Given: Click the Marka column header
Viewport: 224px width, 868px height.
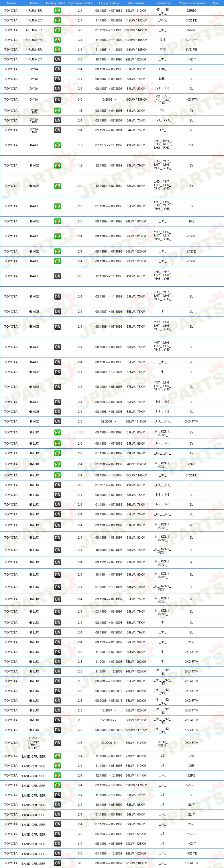Looking at the screenshot, I should tap(11, 3).
